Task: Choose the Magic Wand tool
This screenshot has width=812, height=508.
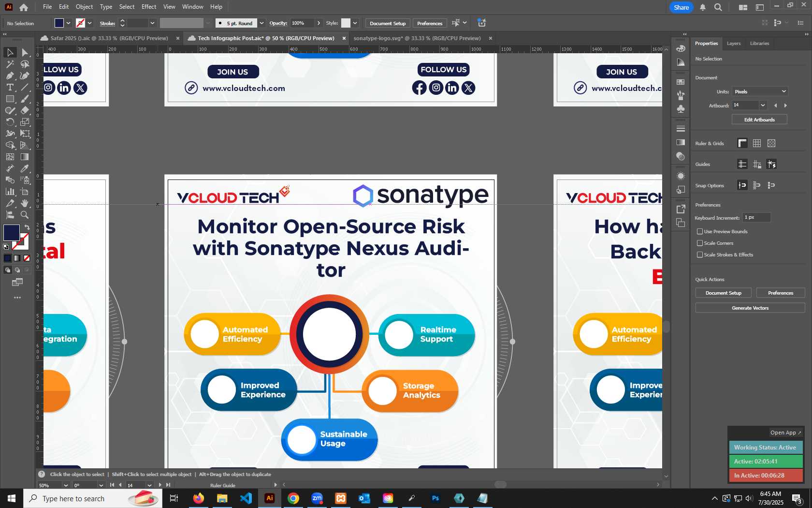Action: 10,64
